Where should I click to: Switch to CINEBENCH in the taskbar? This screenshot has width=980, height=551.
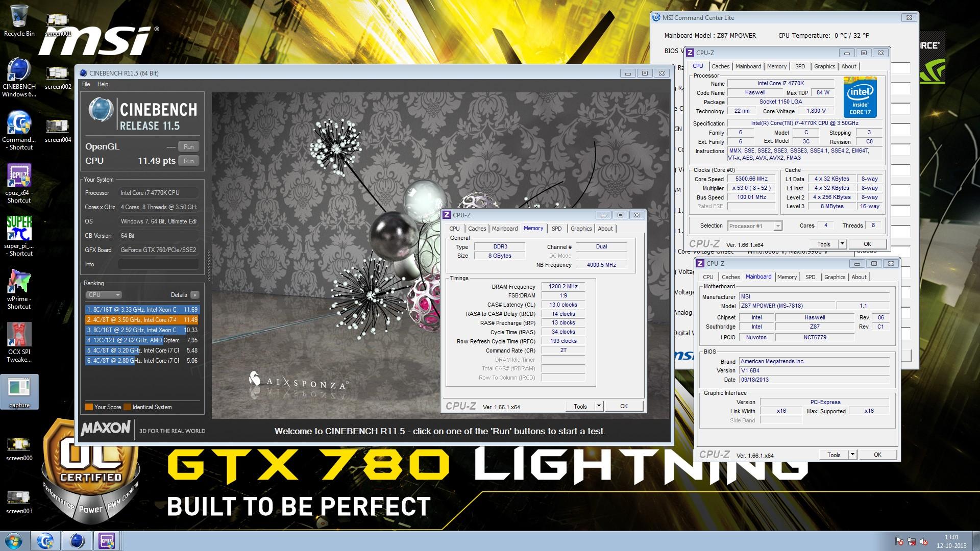(77, 541)
